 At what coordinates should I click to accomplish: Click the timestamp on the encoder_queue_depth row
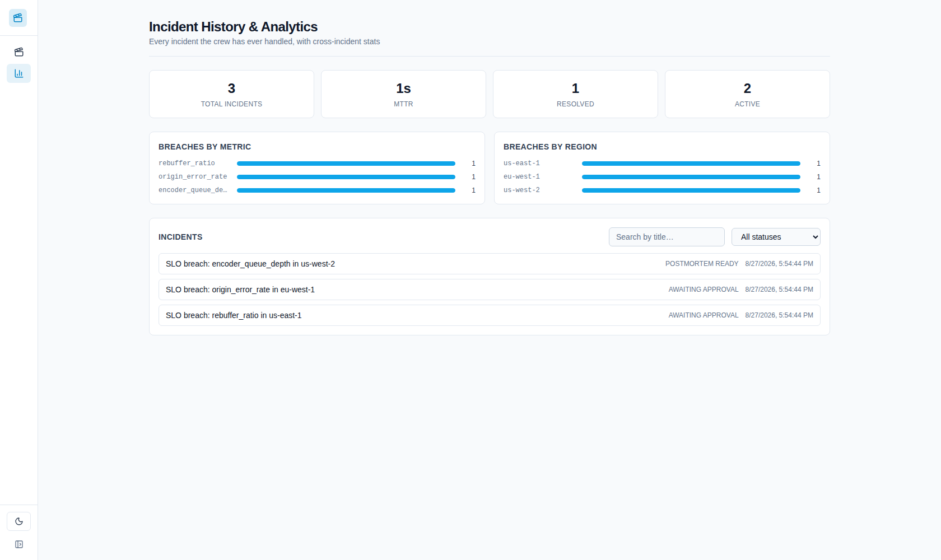tap(779, 264)
